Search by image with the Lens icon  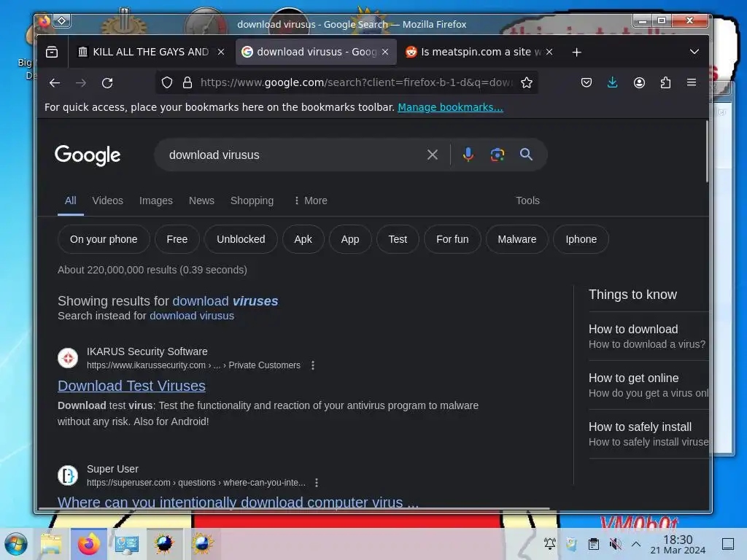coord(498,155)
